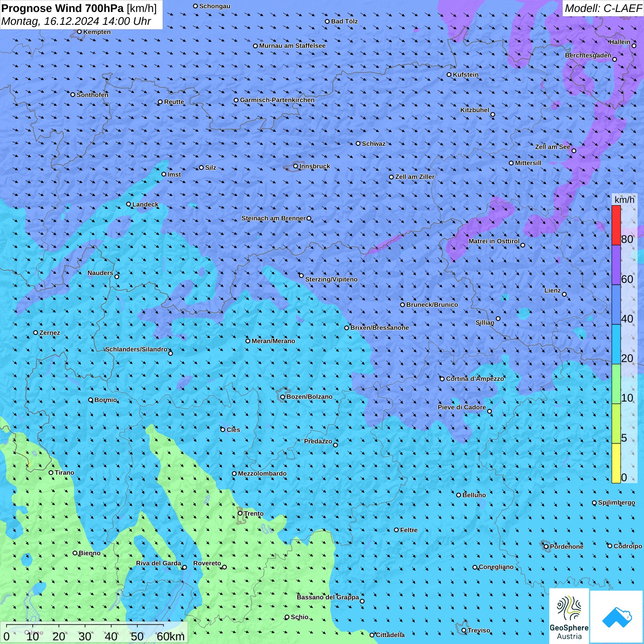Click the Predazzo location dot
Image resolution: width=644 pixels, height=644 pixels.
click(335, 445)
